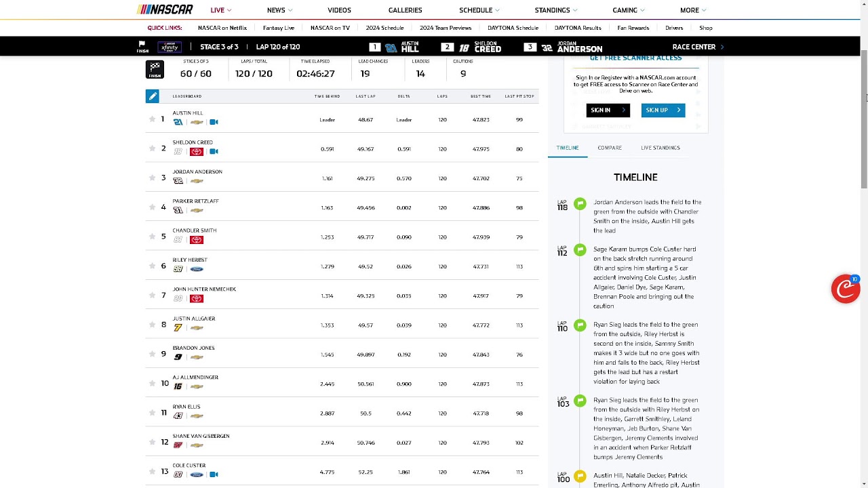Open Cole Custer's in-car camera icon

tap(214, 474)
